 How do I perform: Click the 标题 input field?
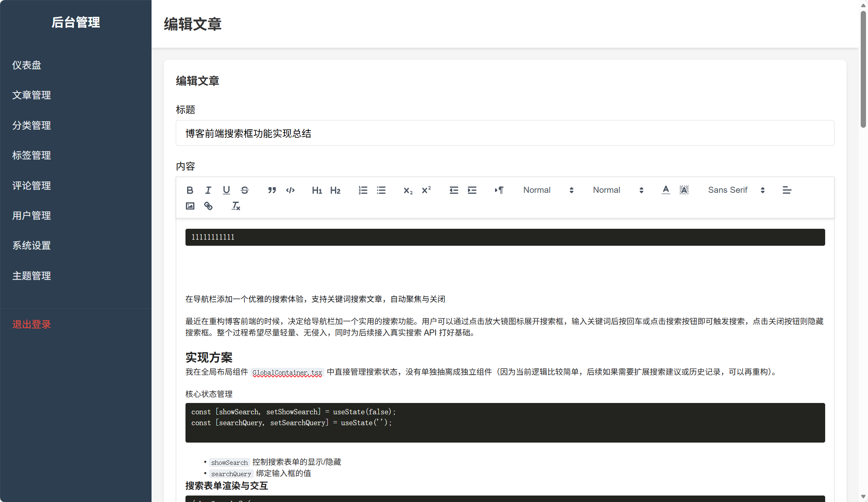[505, 133]
